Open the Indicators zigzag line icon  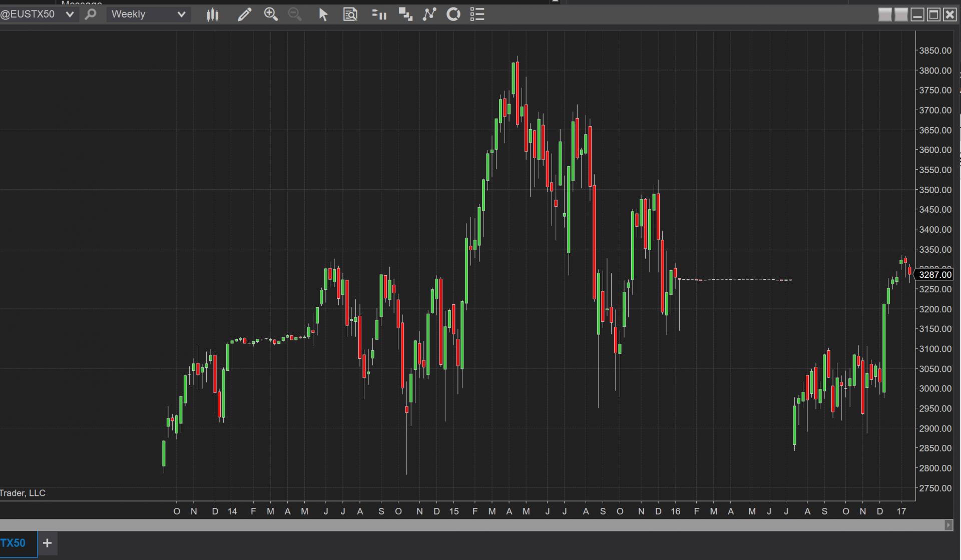429,15
